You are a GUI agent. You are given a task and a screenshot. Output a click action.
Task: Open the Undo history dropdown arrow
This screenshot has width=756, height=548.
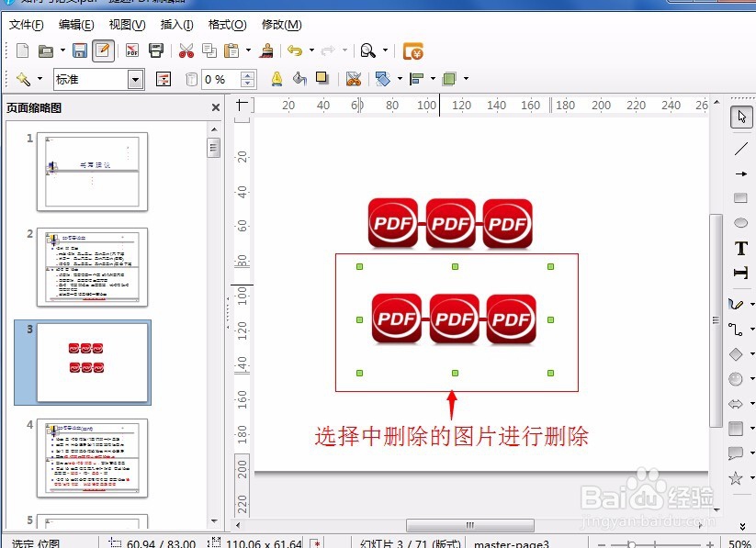coord(311,50)
